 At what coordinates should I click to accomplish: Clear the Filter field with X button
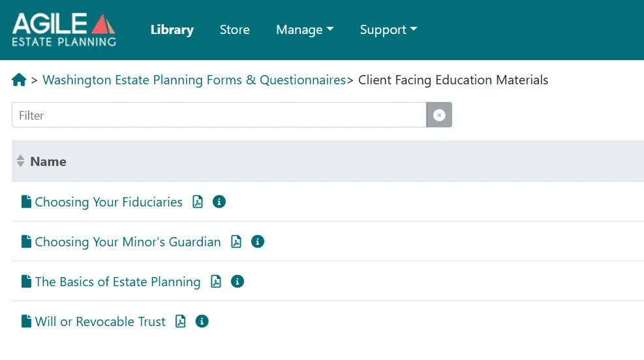[x=439, y=115]
